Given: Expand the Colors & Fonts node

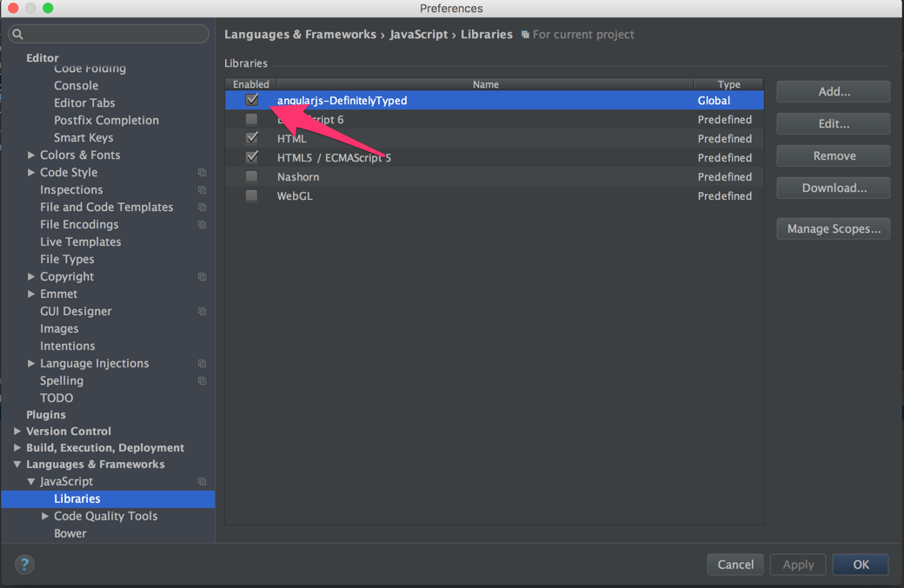Looking at the screenshot, I should pos(31,155).
